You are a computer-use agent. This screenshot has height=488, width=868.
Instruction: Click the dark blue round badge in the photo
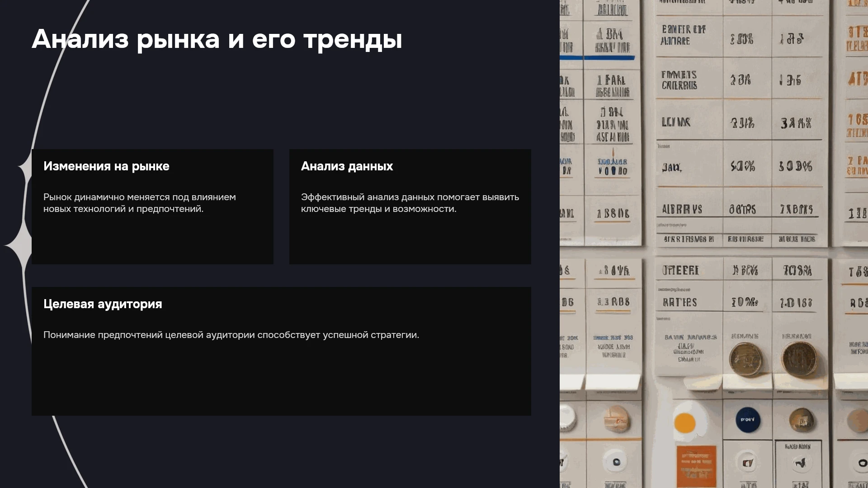(x=748, y=420)
